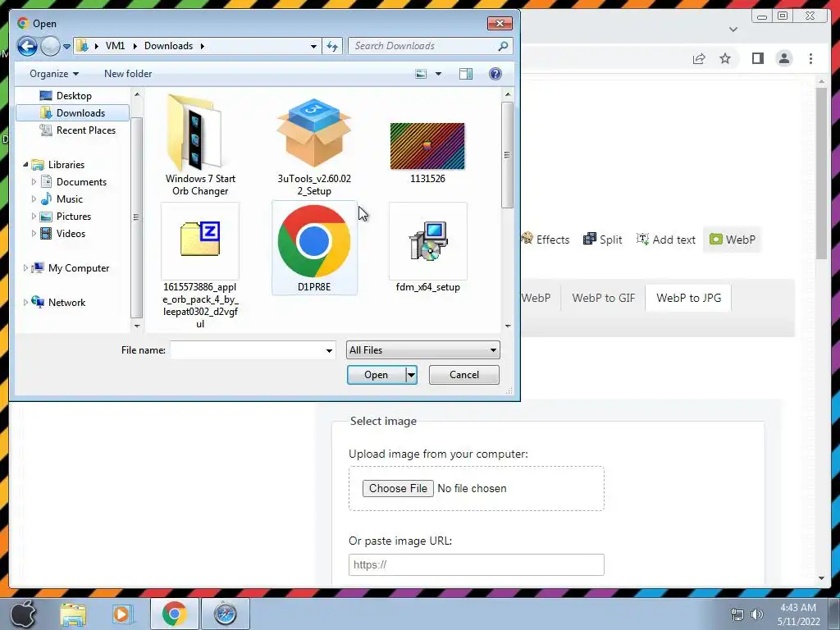Select the Windows 7 Start Orb Changer folder

coord(200,145)
